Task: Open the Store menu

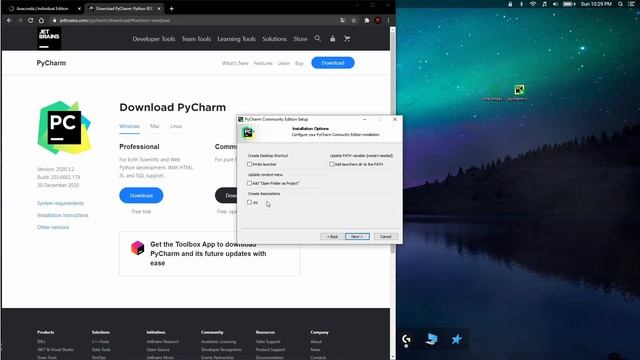Action: pos(300,39)
